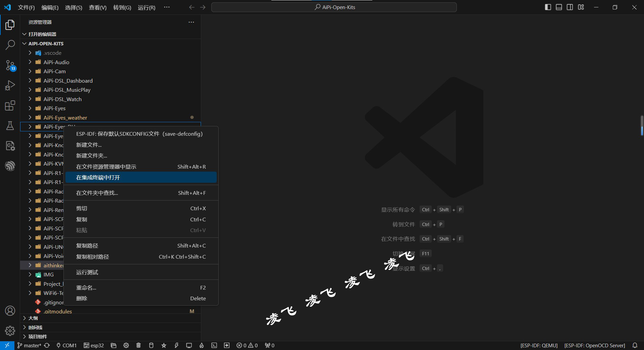Open Source Control with 13 changes badge

pyautogui.click(x=10, y=65)
